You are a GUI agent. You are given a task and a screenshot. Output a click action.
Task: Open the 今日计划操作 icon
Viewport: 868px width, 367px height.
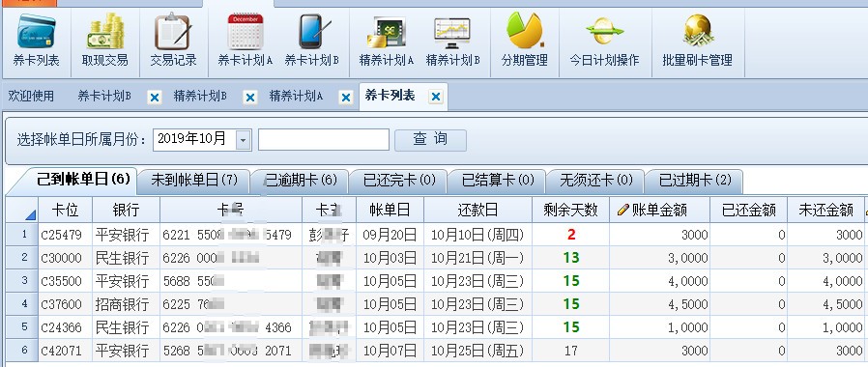click(x=604, y=31)
